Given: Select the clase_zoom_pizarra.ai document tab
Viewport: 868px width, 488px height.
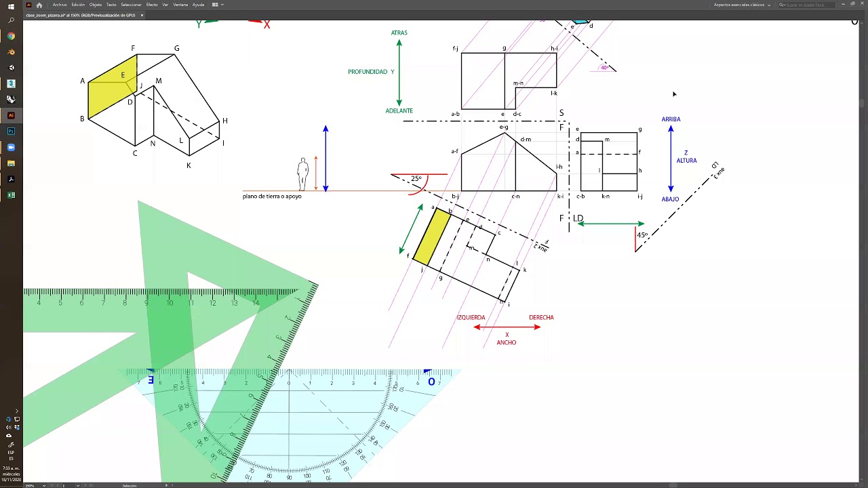Looking at the screenshot, I should click(x=80, y=15).
